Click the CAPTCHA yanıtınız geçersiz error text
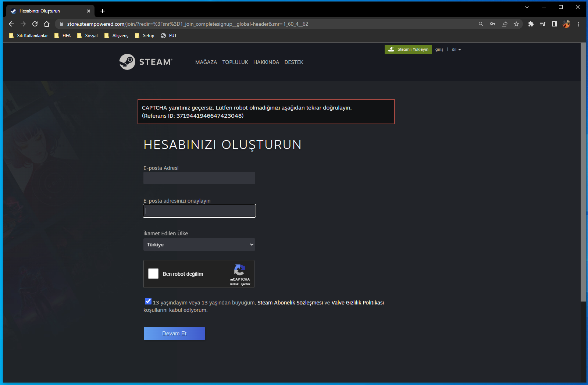This screenshot has width=588, height=385. tap(247, 111)
